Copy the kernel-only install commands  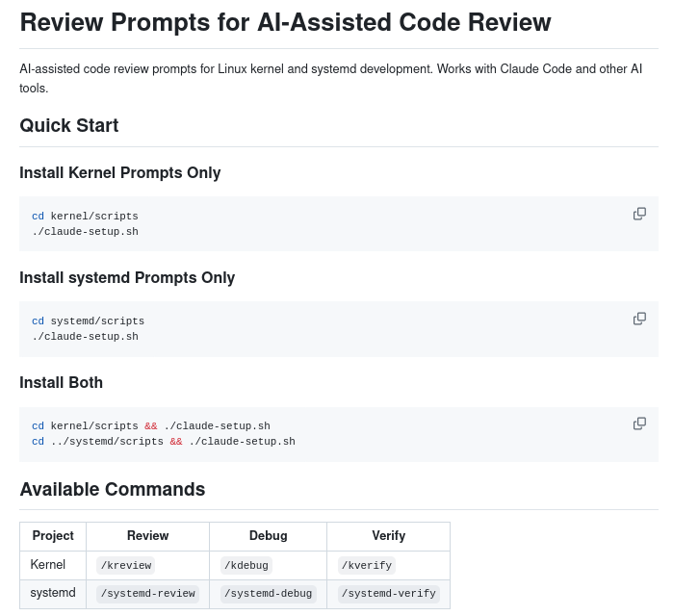(x=639, y=214)
